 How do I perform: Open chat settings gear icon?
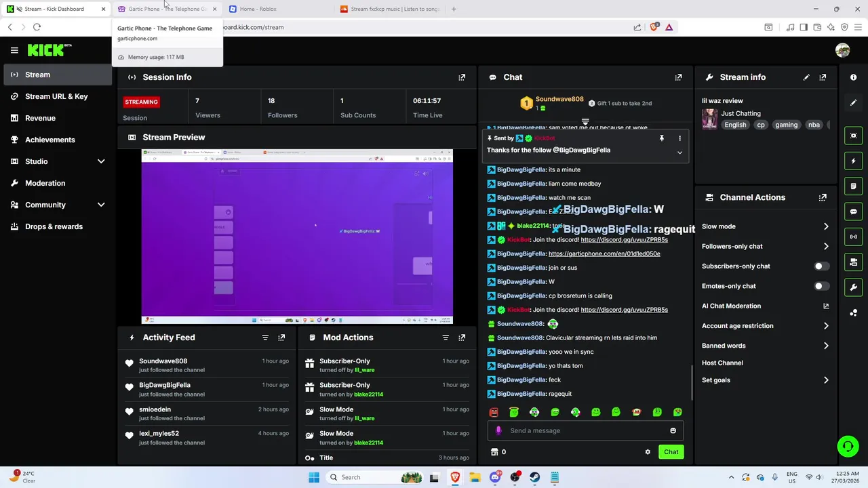[648, 452]
